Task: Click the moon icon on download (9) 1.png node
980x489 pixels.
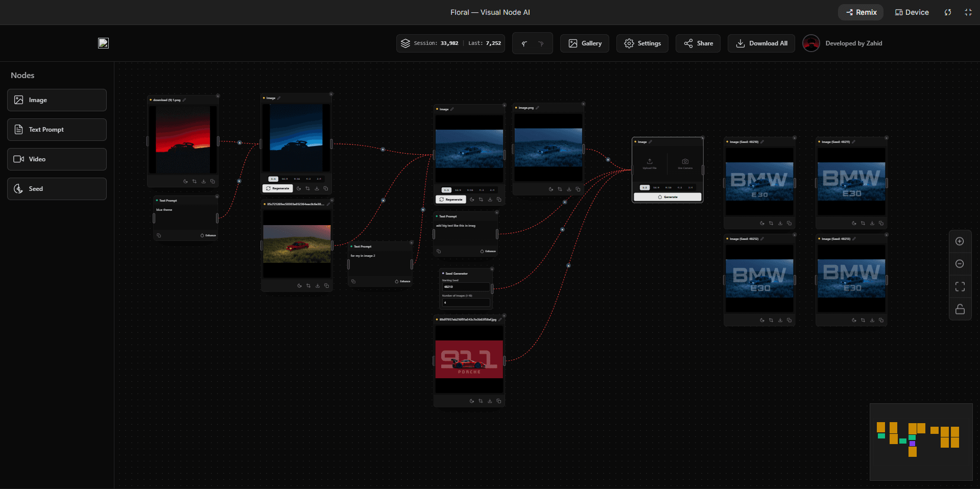Action: click(185, 181)
